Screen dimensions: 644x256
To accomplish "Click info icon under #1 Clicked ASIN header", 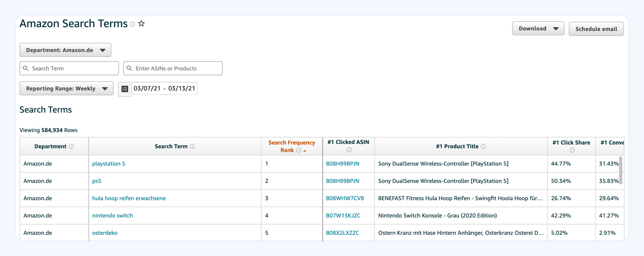I will 349,149.
